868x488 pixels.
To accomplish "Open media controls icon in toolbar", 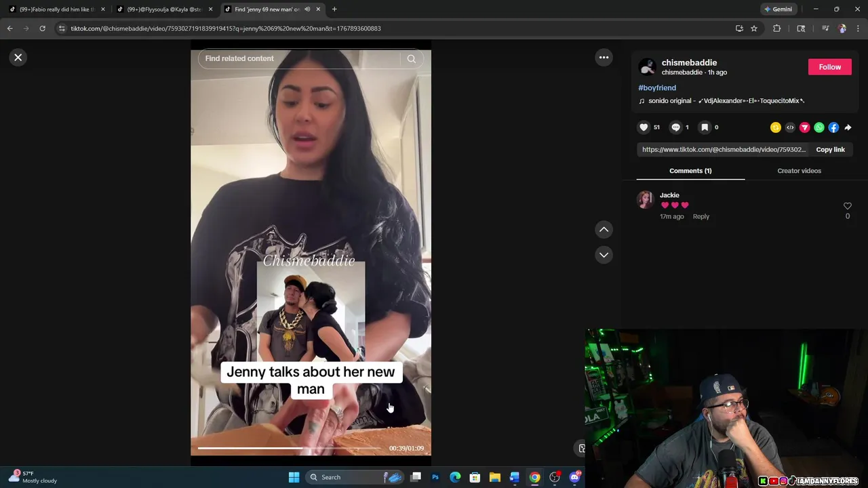I will tap(825, 28).
